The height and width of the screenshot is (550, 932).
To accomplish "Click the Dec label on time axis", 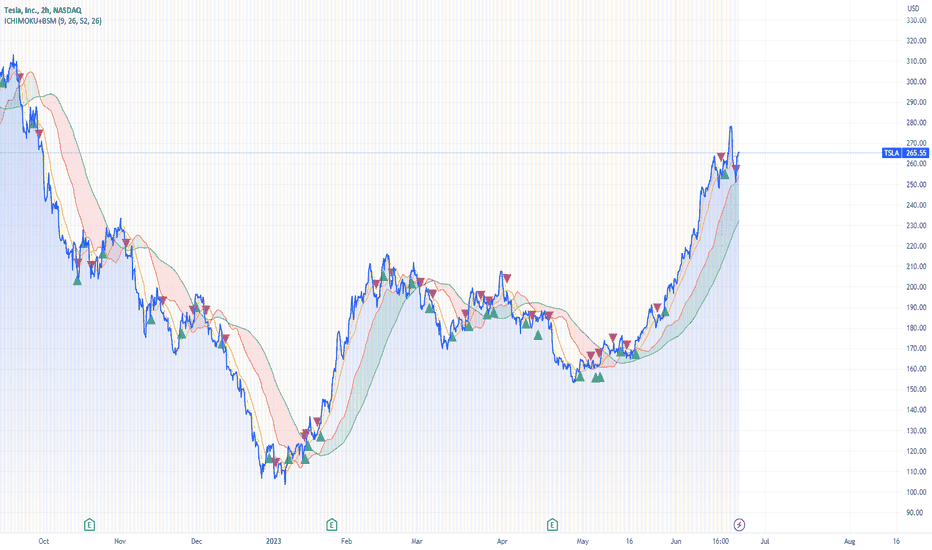I will pos(196,541).
